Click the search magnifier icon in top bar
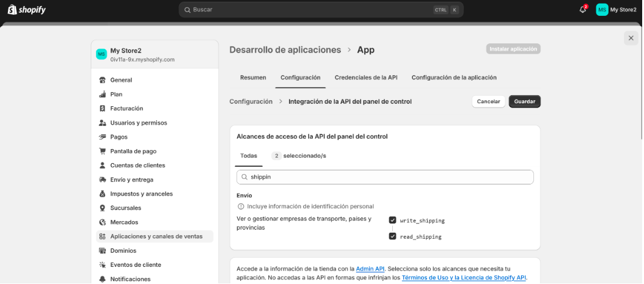Image resolution: width=644 pixels, height=284 pixels. pos(188,9)
